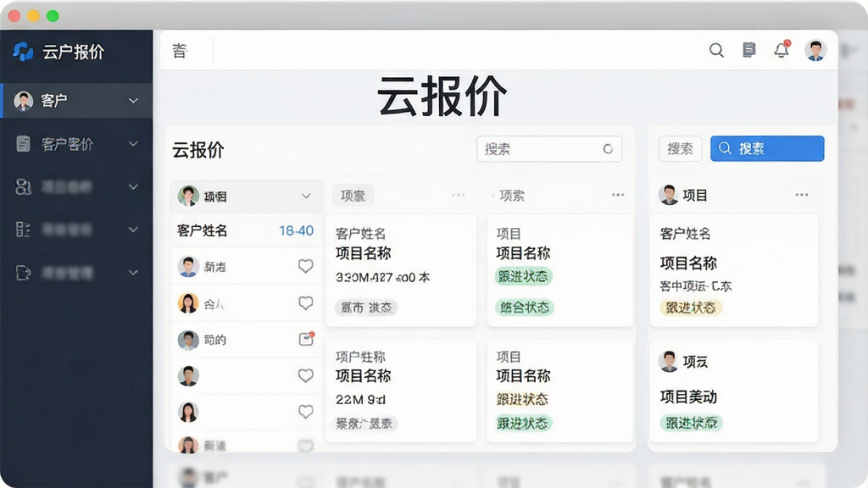Image resolution: width=868 pixels, height=488 pixels.
Task: Click the blue 18-40 count
Action: [296, 230]
